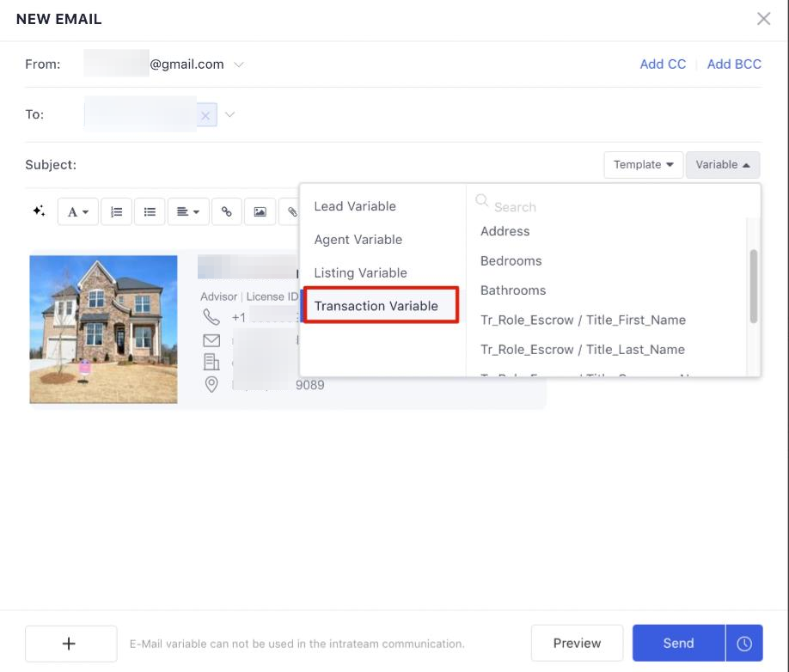Remove the recipient with the X icon
Image resolution: width=789 pixels, height=672 pixels.
(x=205, y=115)
